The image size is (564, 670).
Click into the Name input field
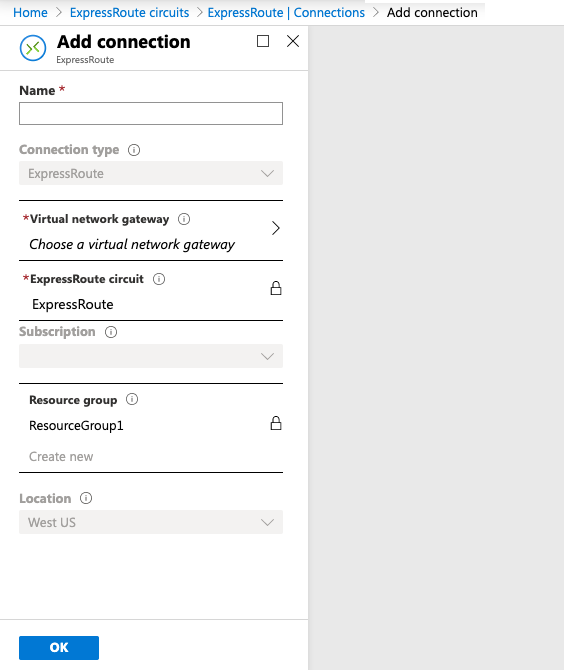point(151,114)
